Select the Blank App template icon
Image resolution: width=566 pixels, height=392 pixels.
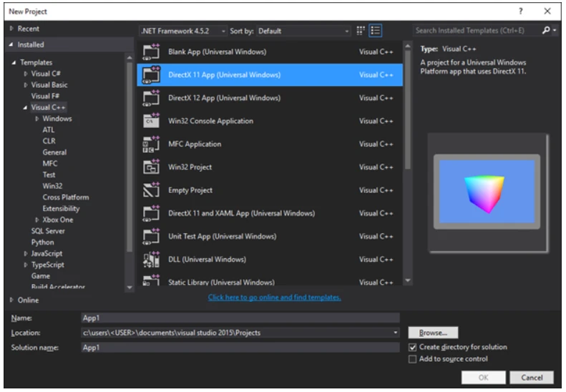point(151,52)
